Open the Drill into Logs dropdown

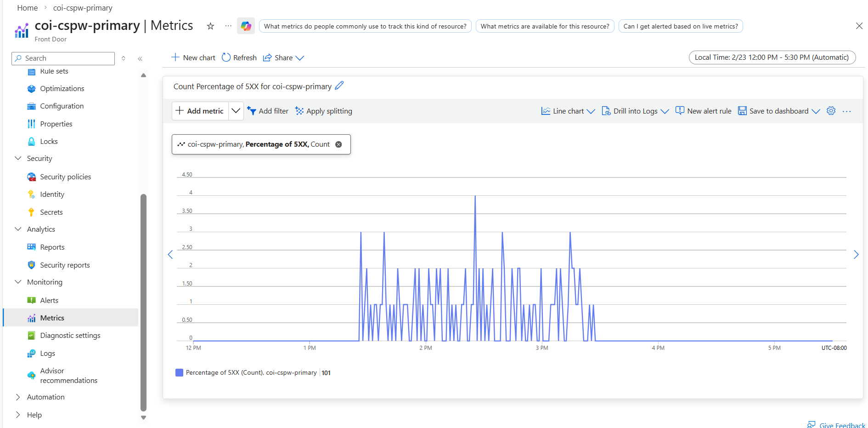click(x=635, y=111)
